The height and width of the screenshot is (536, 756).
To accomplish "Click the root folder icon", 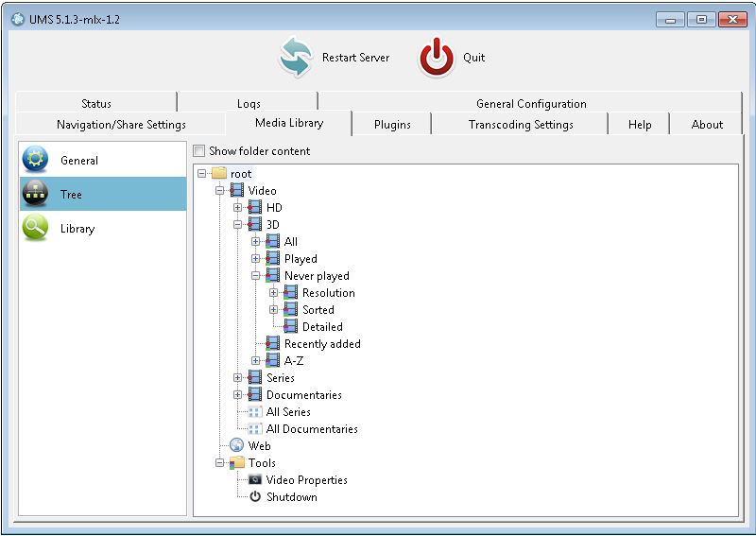I will click(x=219, y=173).
